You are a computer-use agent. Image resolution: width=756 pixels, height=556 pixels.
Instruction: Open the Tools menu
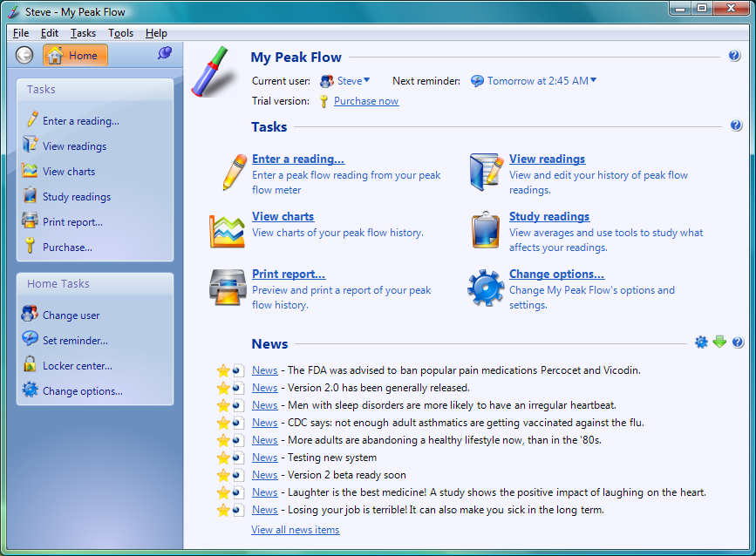[x=120, y=33]
